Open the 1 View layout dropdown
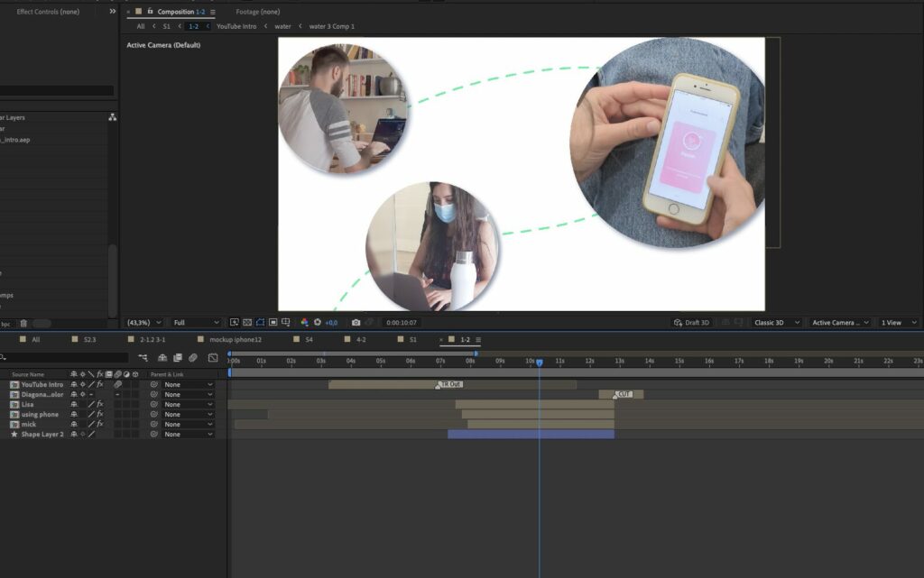Screen dimensions: 924x578 pyautogui.click(x=899, y=323)
